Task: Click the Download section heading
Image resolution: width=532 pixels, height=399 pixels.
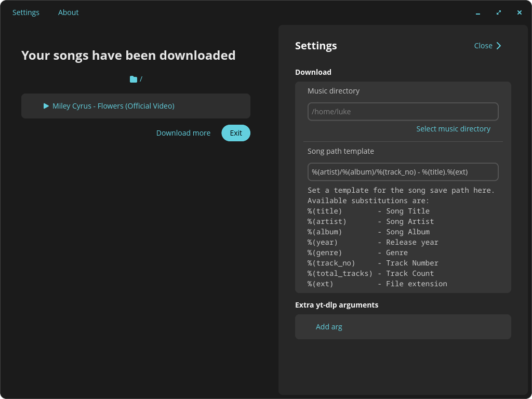Action: tap(313, 72)
